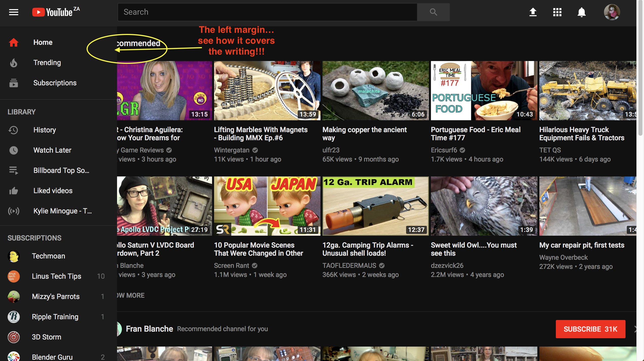Click title '12ga. Camping Trip Alarms'
The width and height of the screenshot is (644, 361).
coord(368,249)
